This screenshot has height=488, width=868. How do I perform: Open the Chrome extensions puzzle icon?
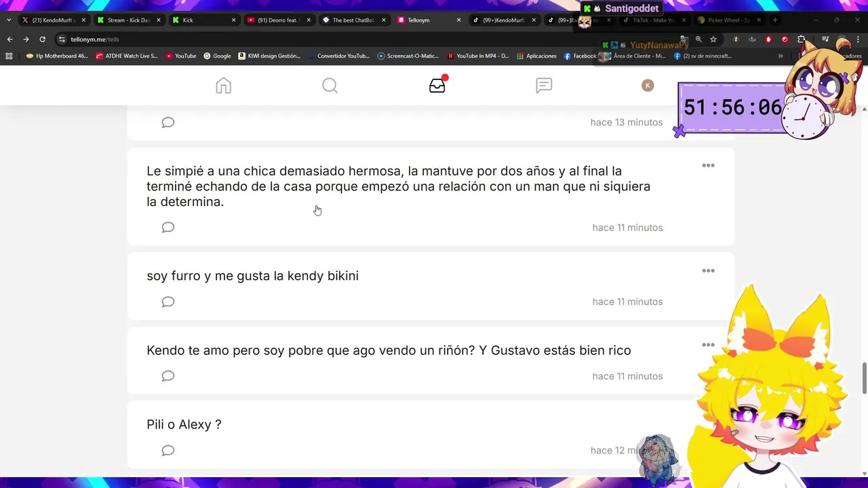click(x=801, y=39)
